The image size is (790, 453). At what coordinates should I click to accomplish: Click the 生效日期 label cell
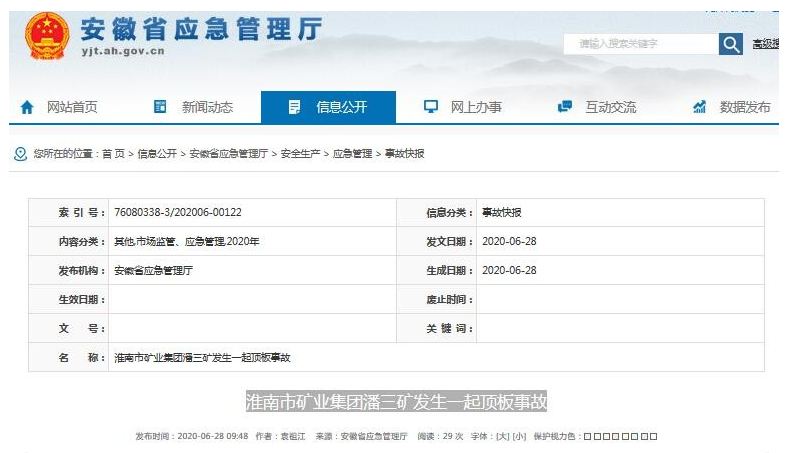(x=69, y=300)
